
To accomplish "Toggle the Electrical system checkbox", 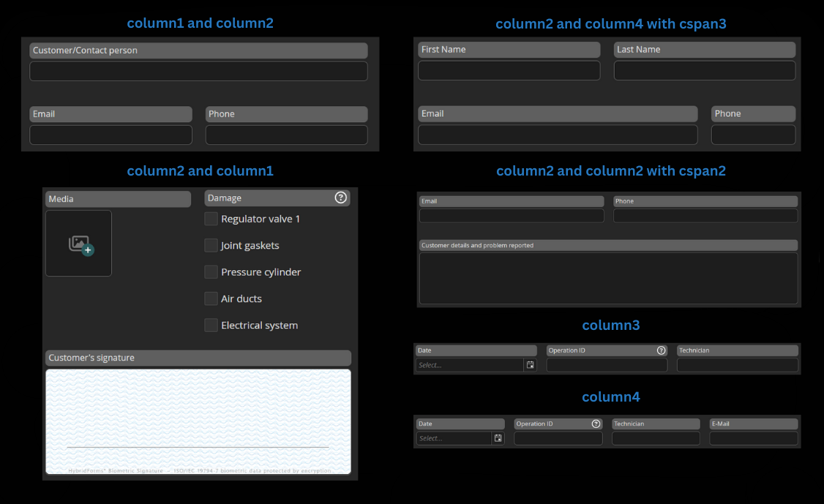I will coord(211,325).
